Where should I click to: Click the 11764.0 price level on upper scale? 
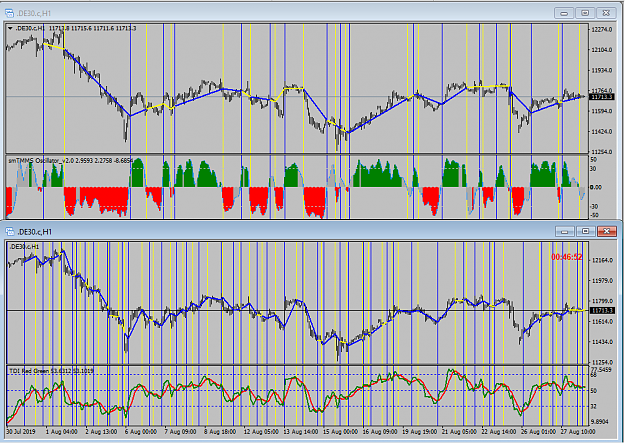click(x=602, y=91)
